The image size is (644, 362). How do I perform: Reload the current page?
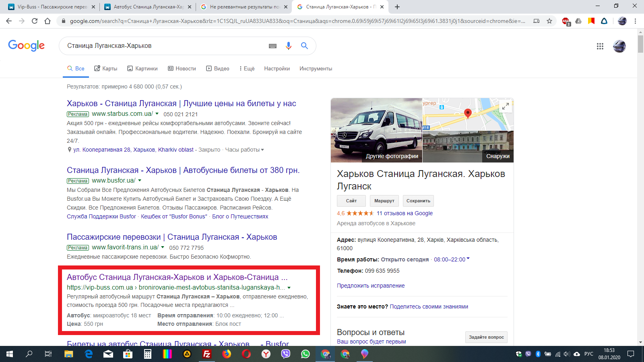point(35,21)
